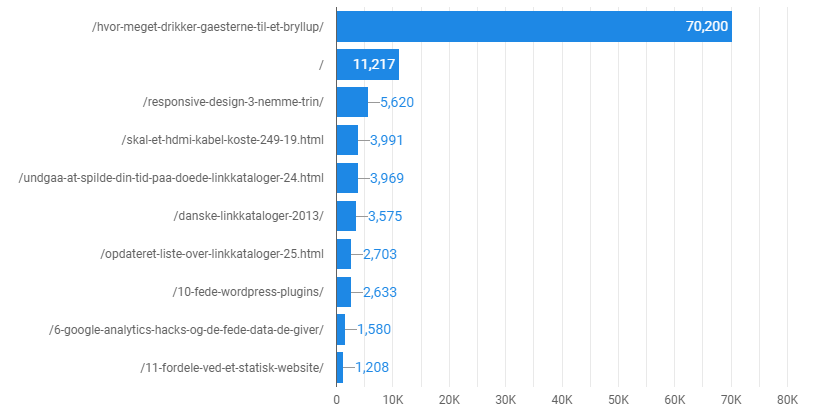Screen dimensions: 823x415
Task: Select the /11-fordele-ved-et-statisk-website/ label
Action: [x=232, y=367]
